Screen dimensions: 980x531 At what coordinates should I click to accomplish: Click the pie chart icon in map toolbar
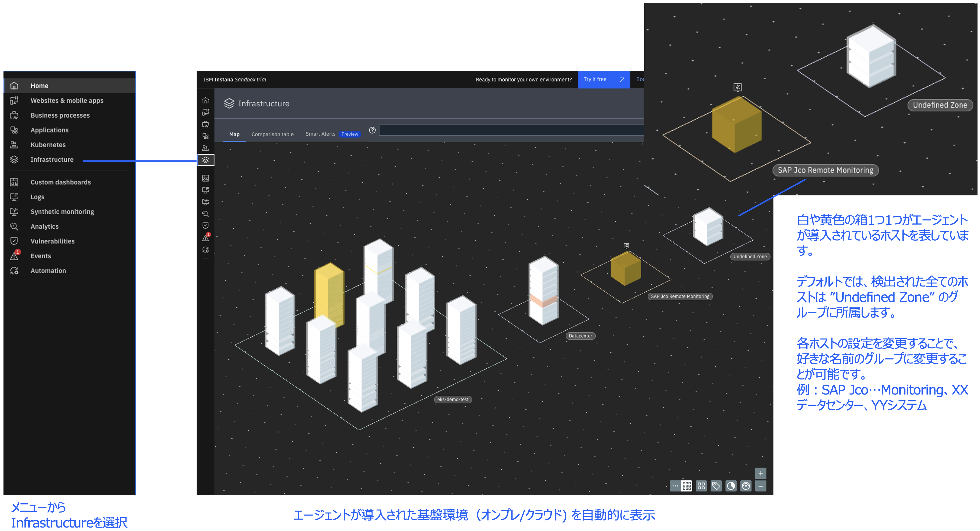(731, 486)
